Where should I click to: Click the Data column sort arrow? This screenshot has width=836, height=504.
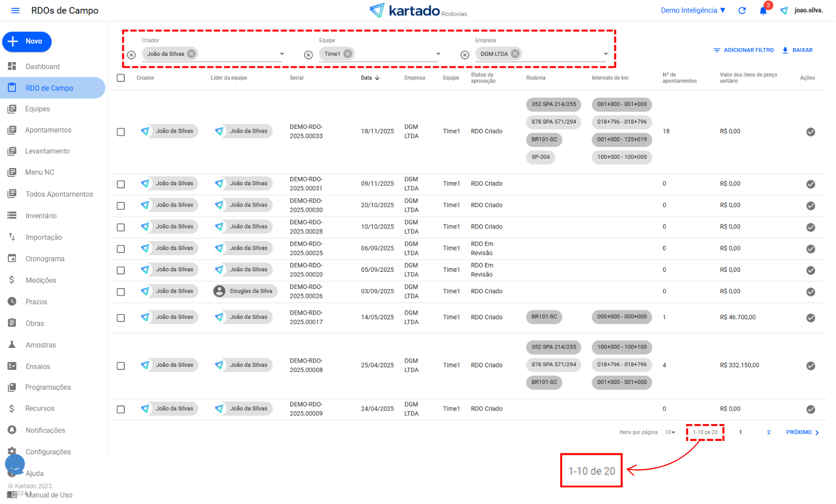tap(377, 78)
